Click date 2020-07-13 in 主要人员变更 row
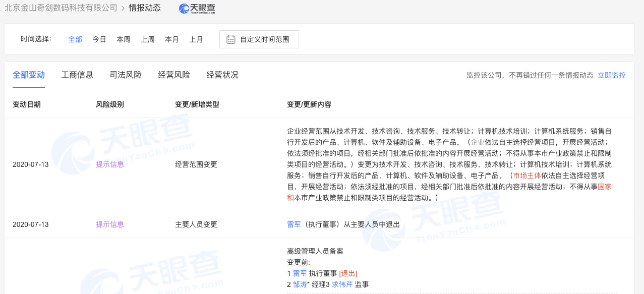This screenshot has height=294, width=644. click(x=31, y=224)
